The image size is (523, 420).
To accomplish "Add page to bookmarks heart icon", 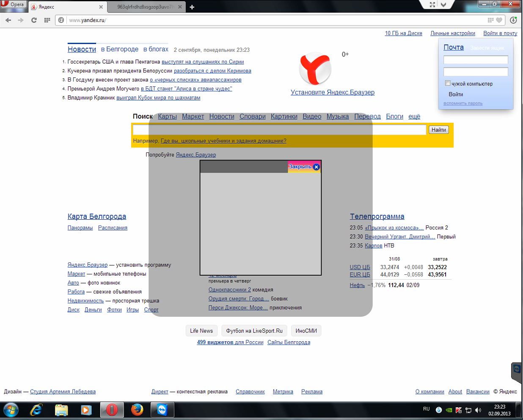I will click(x=499, y=20).
